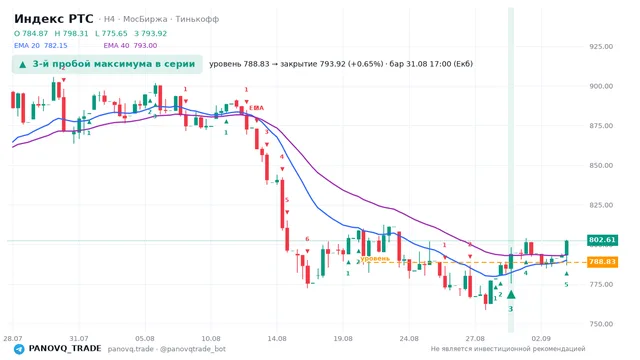Click the 'Индекс РТС' title
This screenshot has height=360, width=640.
[53, 19]
